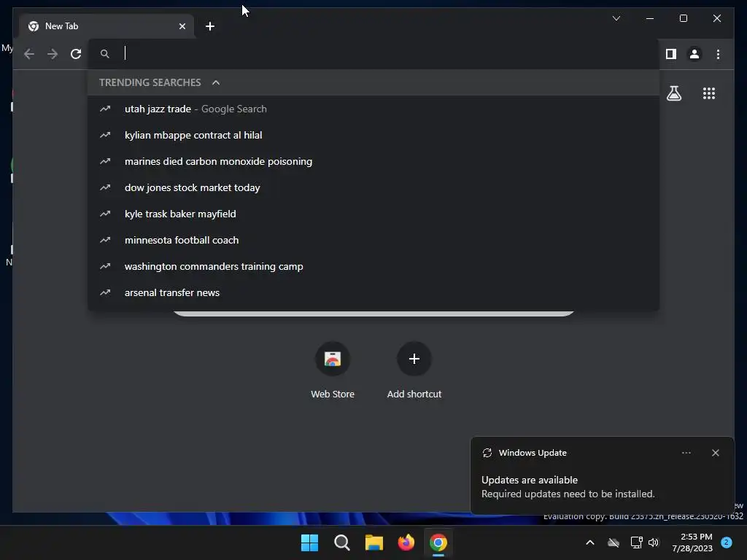Select suggestion minnesota football coach
Viewport: 747px width, 560px height.
point(373,240)
